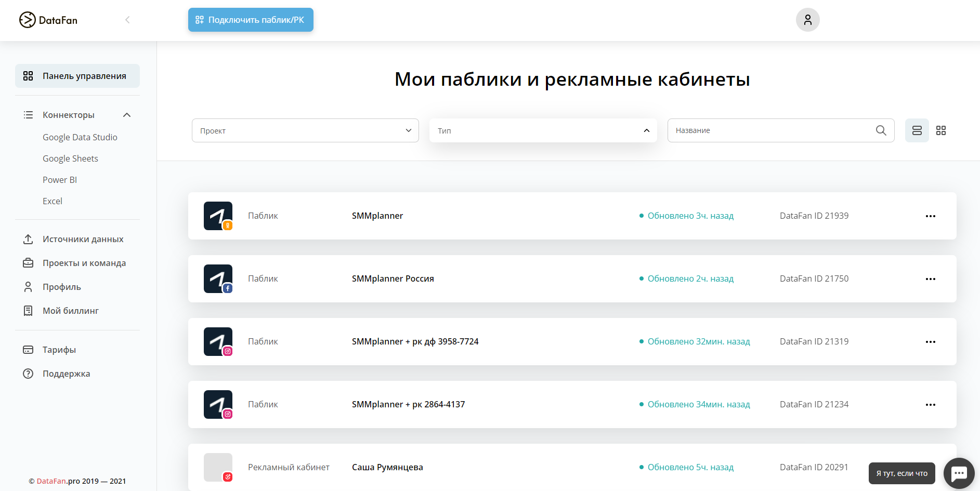This screenshot has width=980, height=491.
Task: Click Рекламный кабинет type label
Action: [x=289, y=467]
